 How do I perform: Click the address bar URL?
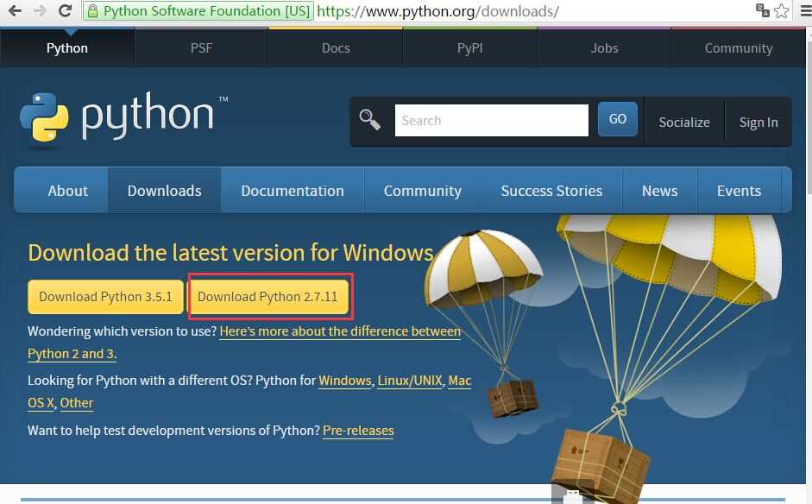pyautogui.click(x=437, y=11)
